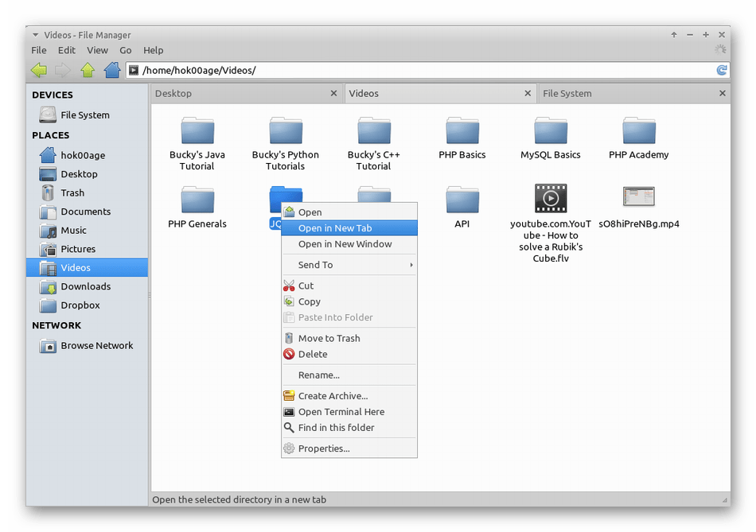Open the Trash in the sidebar

(72, 193)
